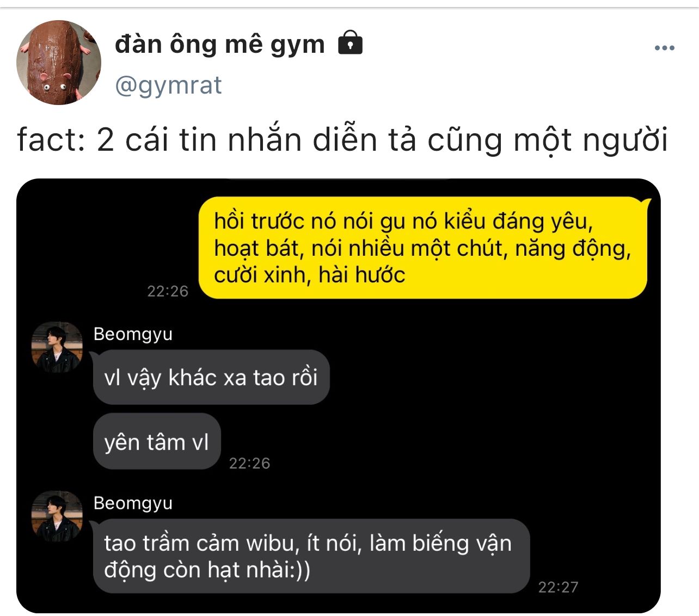Tap the Beomgyu name above "vl vậy khác xa"
This screenshot has height=616, width=699.
pos(133,334)
